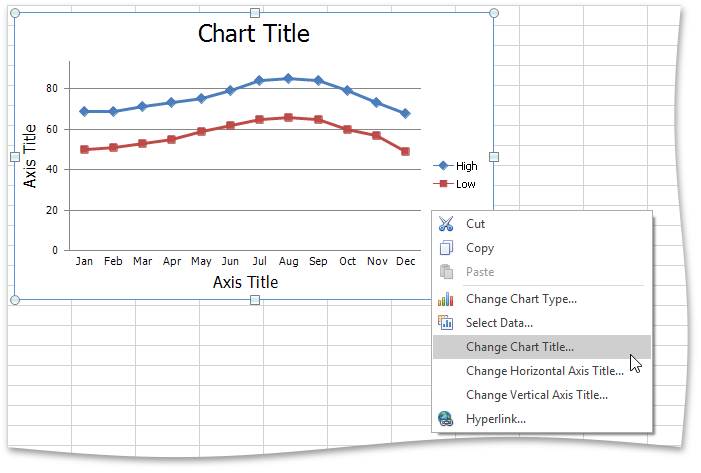The height and width of the screenshot is (473, 701).
Task: Select the Low series legend marker
Action: click(x=443, y=184)
